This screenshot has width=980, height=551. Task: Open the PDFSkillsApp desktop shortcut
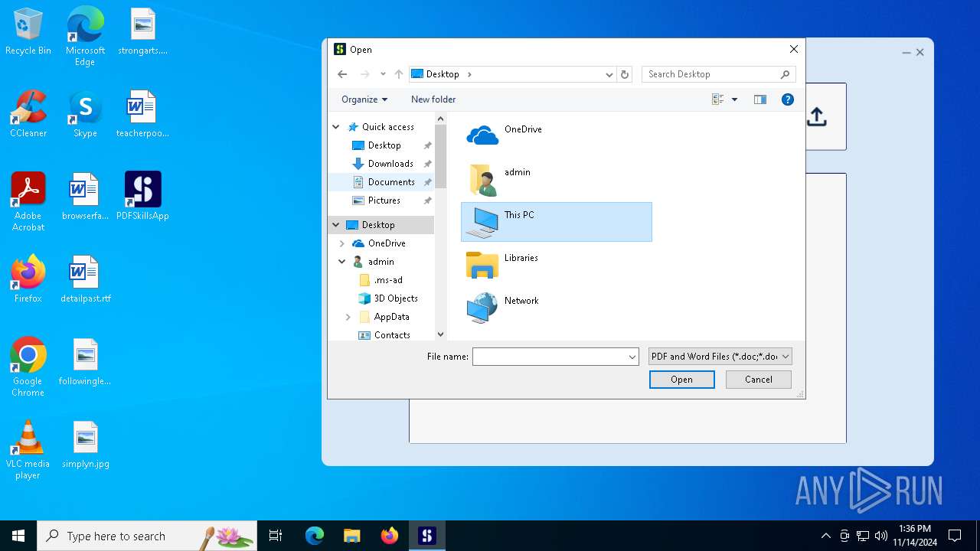[142, 190]
